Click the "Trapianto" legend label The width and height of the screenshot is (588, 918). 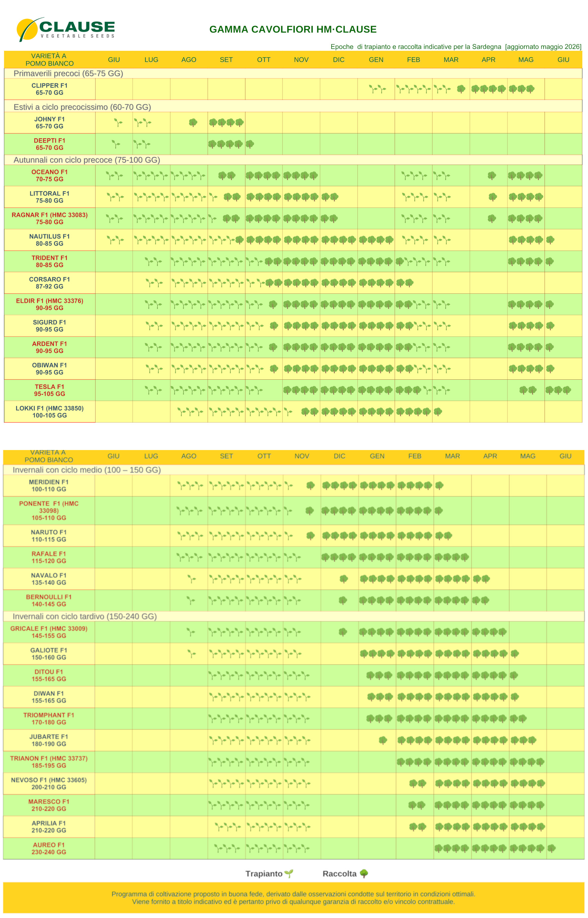click(264, 874)
